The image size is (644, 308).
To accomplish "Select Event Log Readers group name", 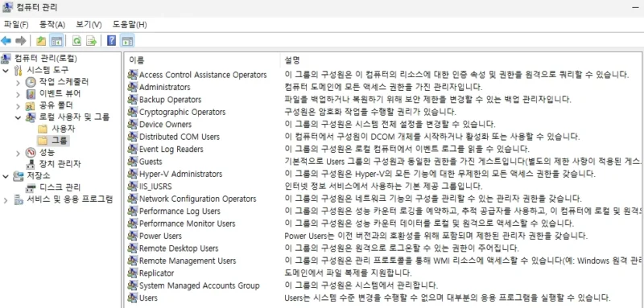I will pos(171,149).
